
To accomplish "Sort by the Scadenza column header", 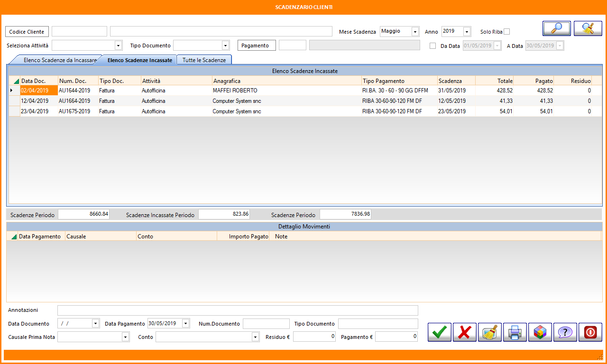I will point(456,81).
